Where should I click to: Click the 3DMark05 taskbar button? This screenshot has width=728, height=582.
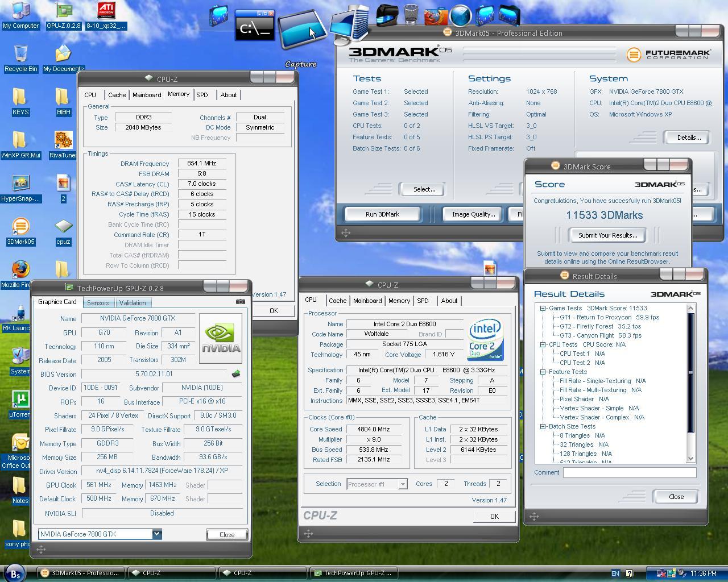[x=80, y=573]
